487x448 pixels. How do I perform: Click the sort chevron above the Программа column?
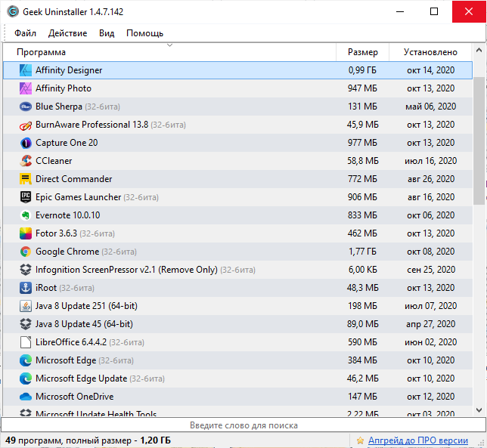(169, 45)
